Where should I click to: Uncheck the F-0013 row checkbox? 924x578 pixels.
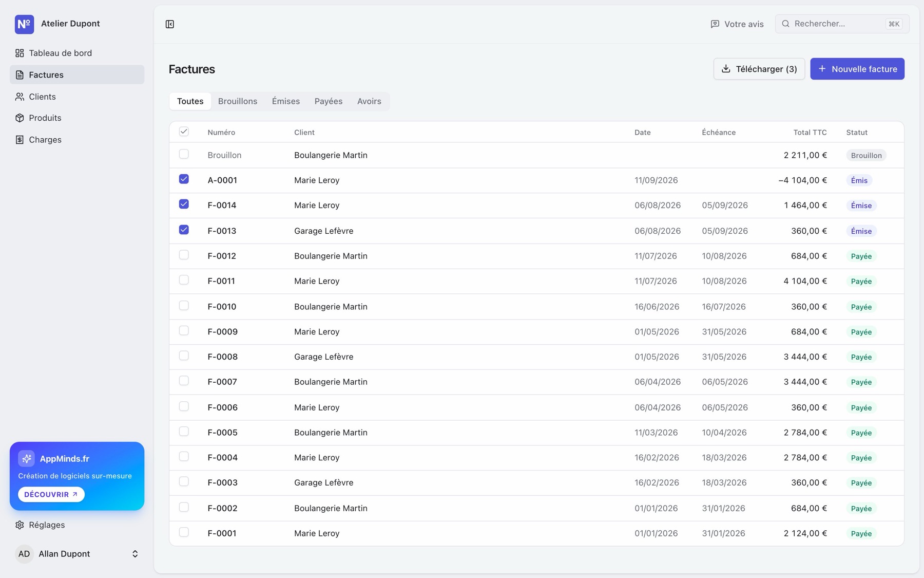pos(184,230)
